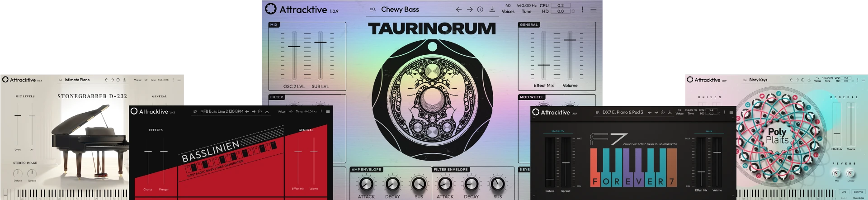Go to previous preset in Stonegrabber window
The height and width of the screenshot is (200, 868).
coord(107,80)
